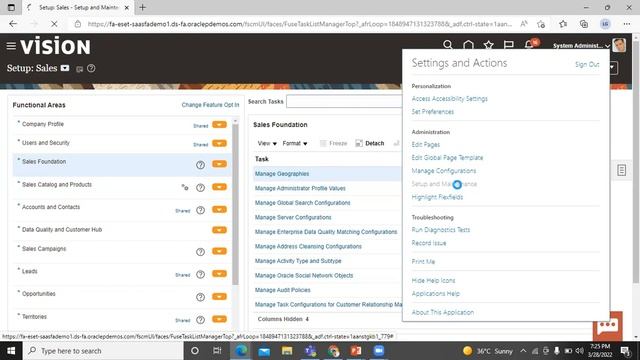
Task: Open the help icon next to Setup: Sales
Action: 91,69
